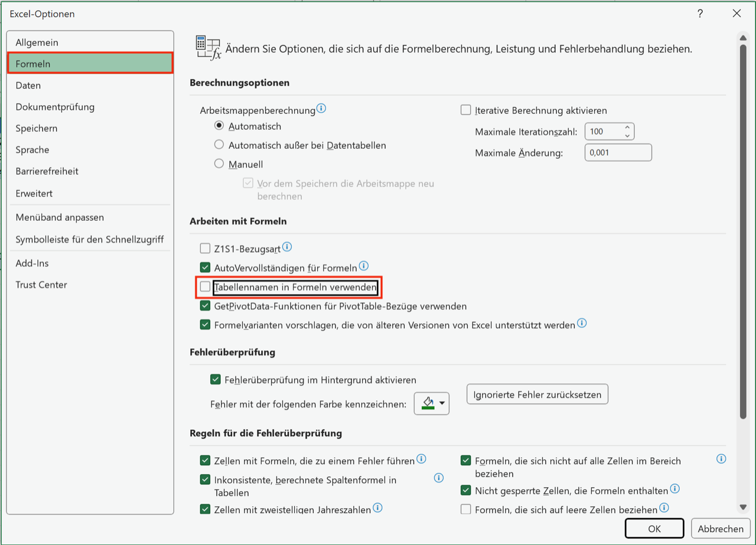The height and width of the screenshot is (545, 756).
Task: Click info icon beside Z1S1-Bezugsart
Action: [x=287, y=247]
